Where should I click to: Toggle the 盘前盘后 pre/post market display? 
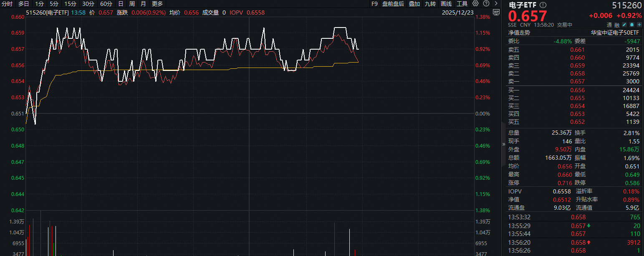click(x=394, y=3)
